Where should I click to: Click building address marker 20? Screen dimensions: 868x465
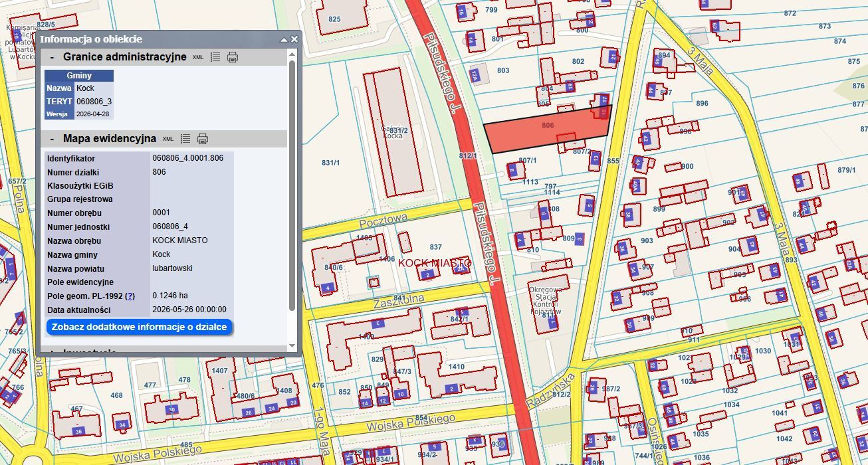coord(292,403)
